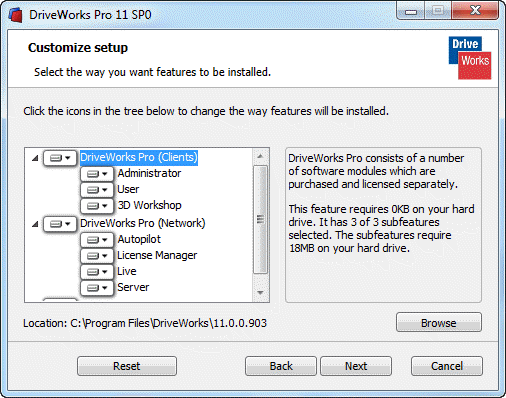The image size is (506, 398).
Task: Select the 3D Workshop tree item
Action: click(x=149, y=205)
